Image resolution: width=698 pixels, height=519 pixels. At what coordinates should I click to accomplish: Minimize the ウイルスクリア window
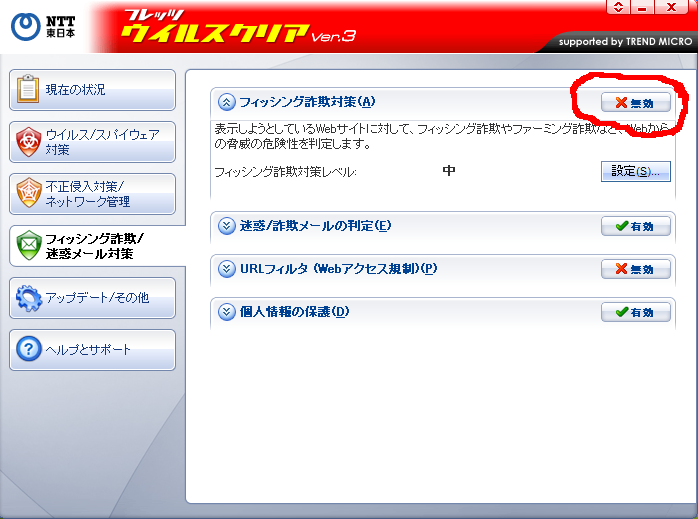click(641, 7)
